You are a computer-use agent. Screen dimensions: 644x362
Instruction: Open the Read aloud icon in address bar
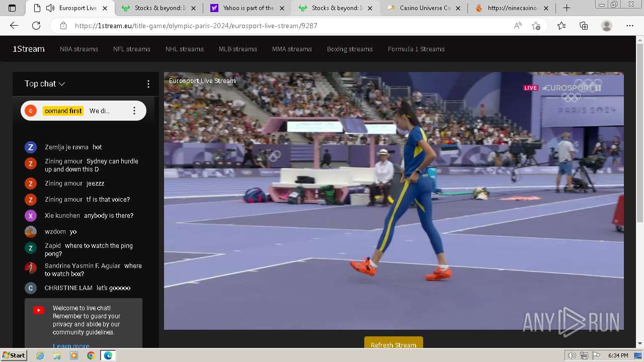[x=518, y=26]
